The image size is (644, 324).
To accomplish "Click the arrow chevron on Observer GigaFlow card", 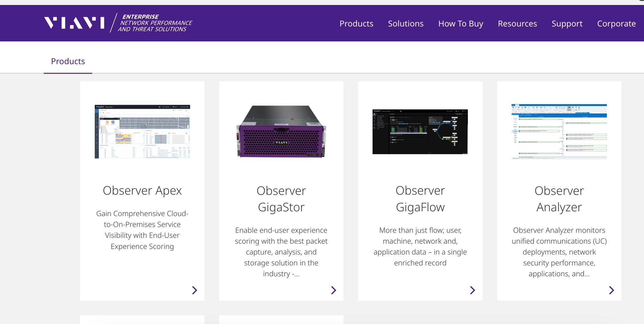I will 472,290.
